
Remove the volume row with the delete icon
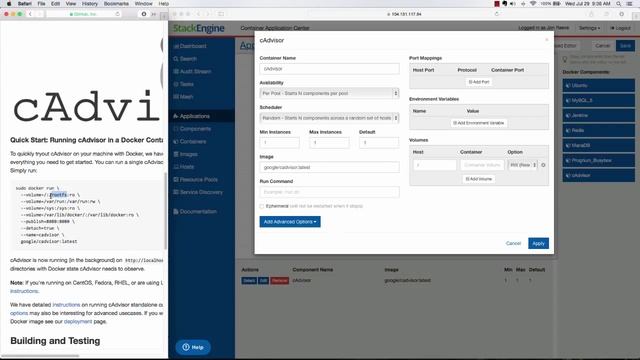coord(543,165)
